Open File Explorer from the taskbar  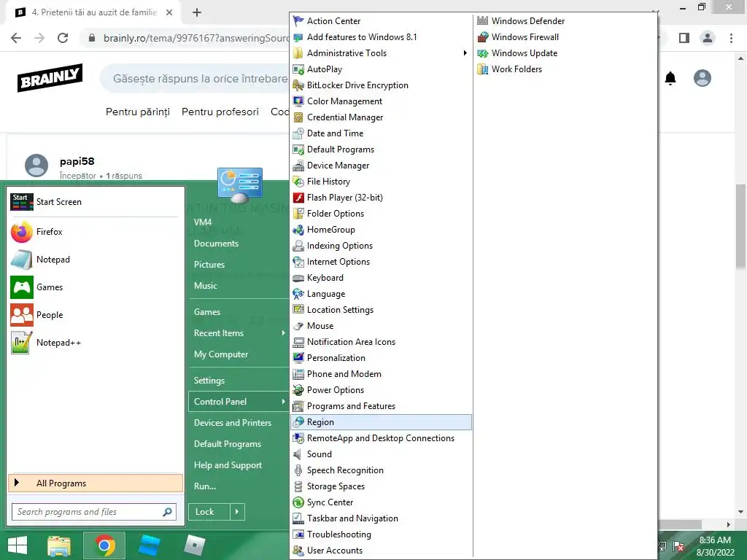point(59,545)
